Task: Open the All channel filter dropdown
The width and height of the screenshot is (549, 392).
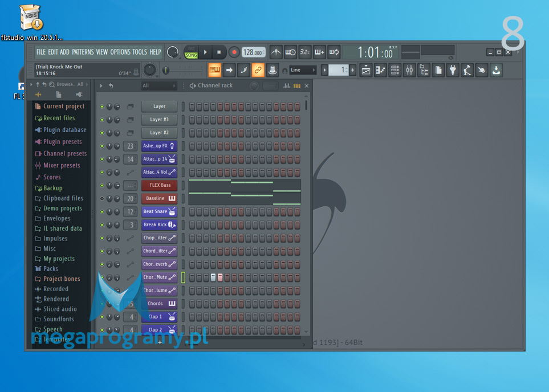Action: click(x=159, y=85)
